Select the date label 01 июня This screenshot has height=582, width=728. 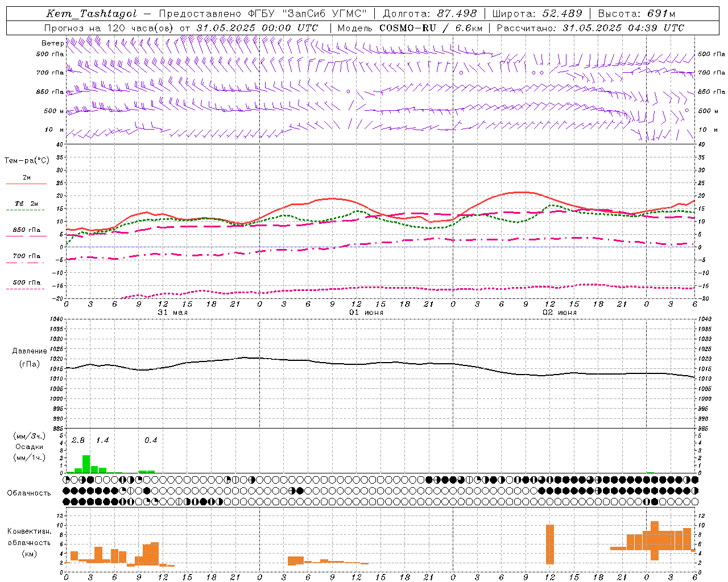click(366, 313)
